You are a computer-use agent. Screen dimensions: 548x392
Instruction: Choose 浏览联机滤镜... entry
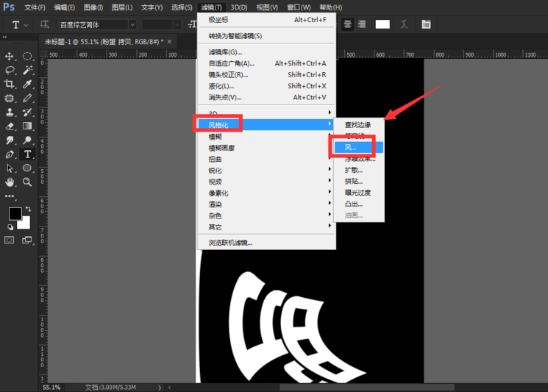coord(267,243)
